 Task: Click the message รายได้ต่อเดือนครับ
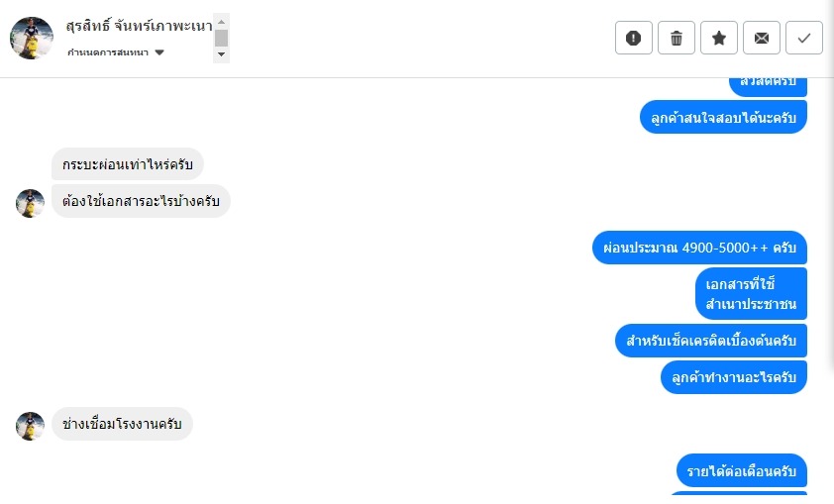pyautogui.click(x=742, y=469)
